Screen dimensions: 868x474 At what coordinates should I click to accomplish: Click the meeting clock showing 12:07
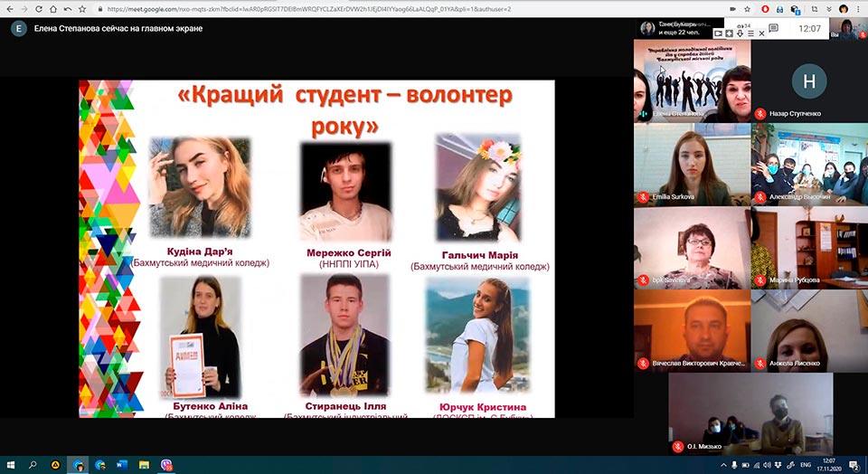[809, 28]
